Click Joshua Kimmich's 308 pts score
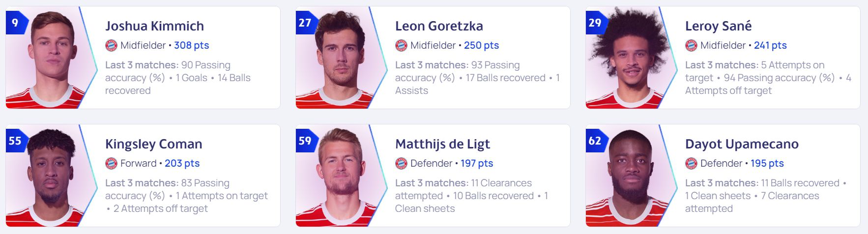The image size is (868, 234). tap(192, 45)
